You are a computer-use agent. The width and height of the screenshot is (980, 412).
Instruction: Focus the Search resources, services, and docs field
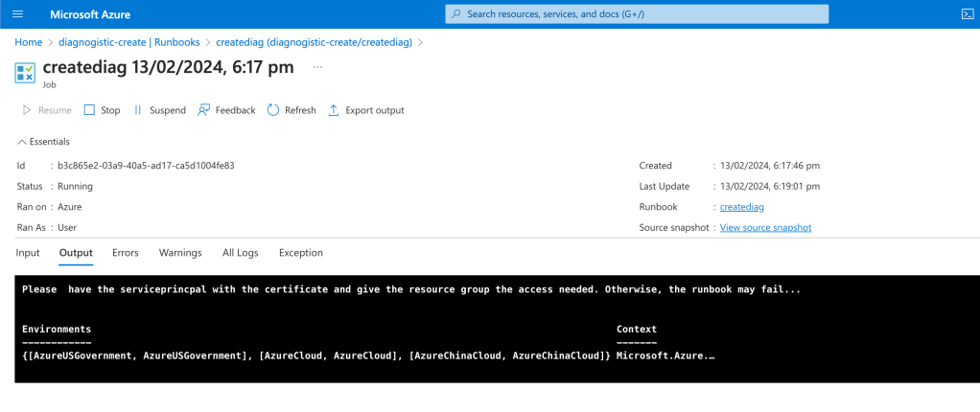click(x=637, y=13)
